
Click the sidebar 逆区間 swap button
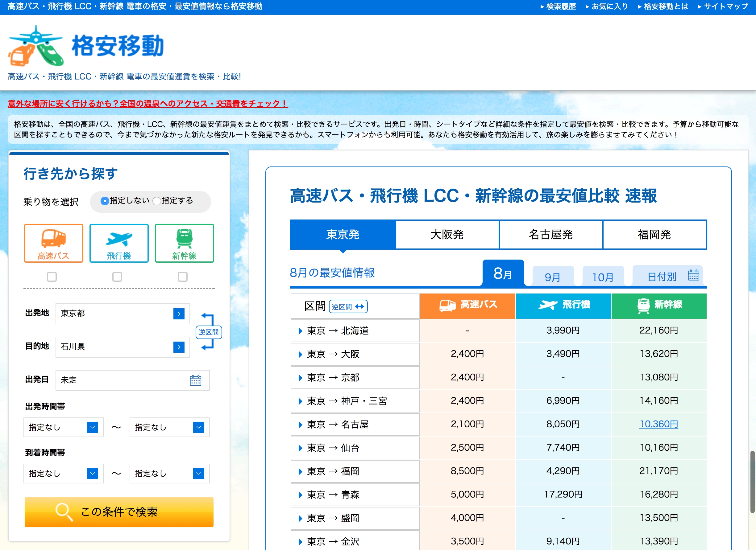coord(209,332)
